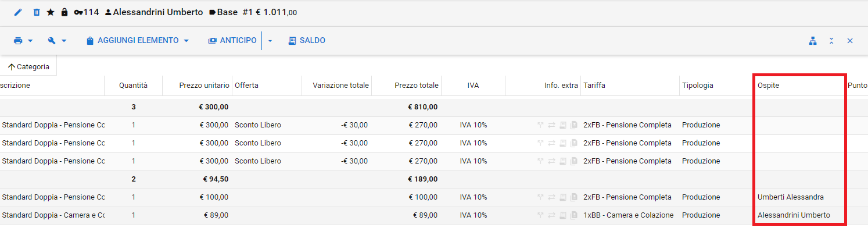Expand the ANTICIPO dropdown arrow
This screenshot has width=868, height=238.
coord(270,41)
